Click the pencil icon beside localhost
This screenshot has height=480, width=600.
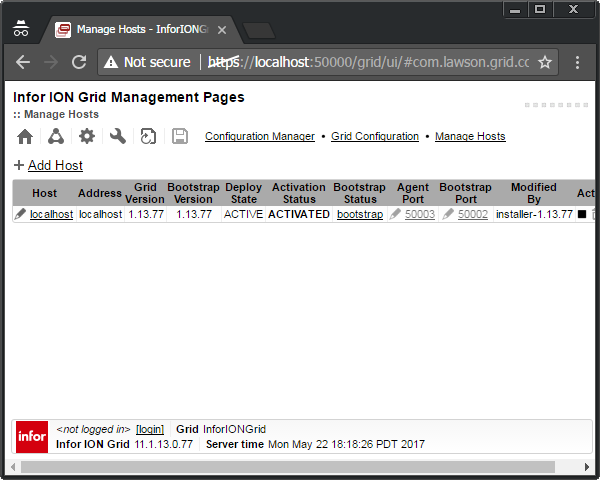[21, 214]
